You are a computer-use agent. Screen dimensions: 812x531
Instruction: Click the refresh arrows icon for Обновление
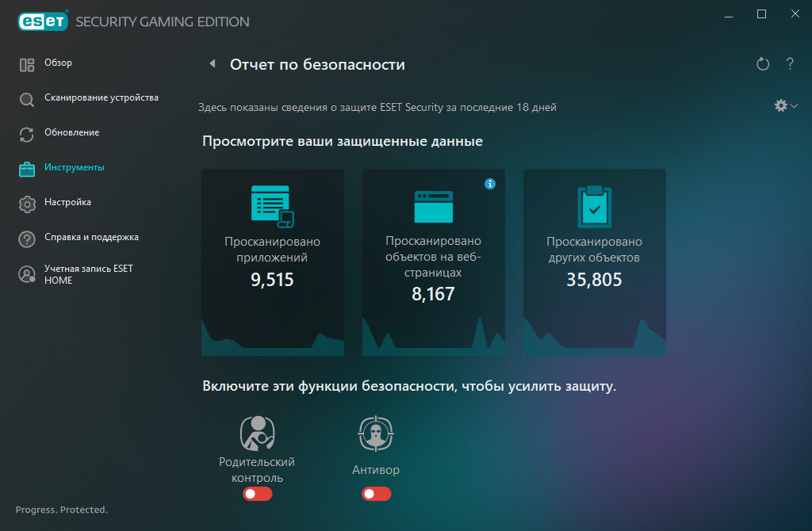[27, 135]
